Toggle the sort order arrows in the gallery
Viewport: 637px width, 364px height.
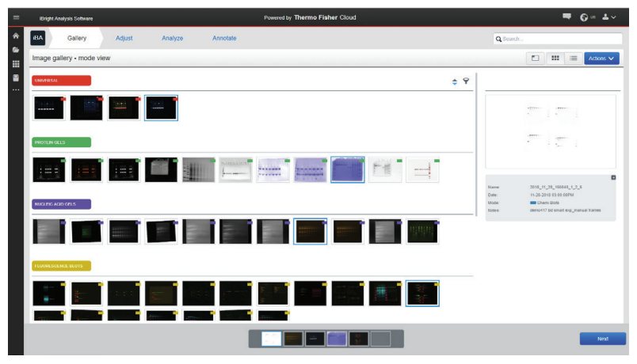pos(454,81)
